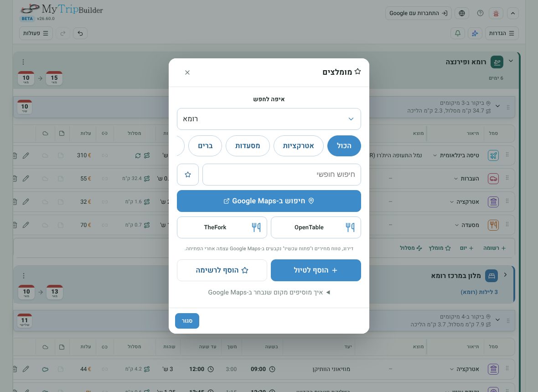Click the help question mark icon
This screenshot has width=538, height=392.
tap(481, 13)
